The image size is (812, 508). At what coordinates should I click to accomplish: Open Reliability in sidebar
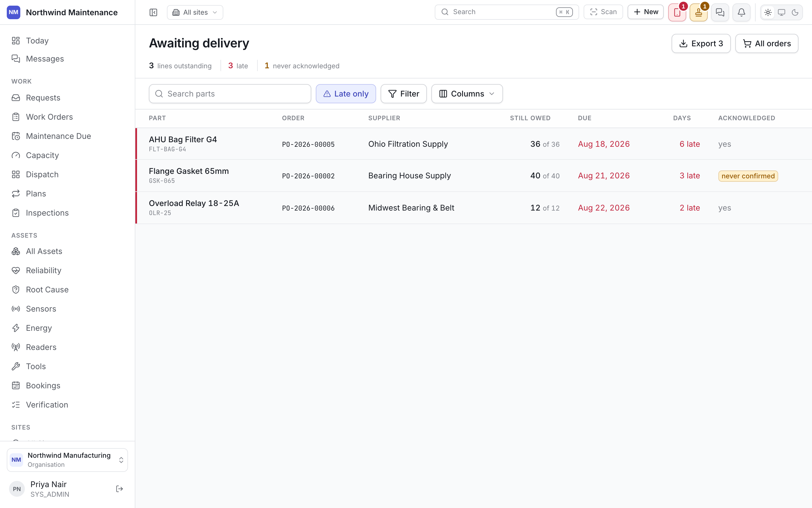tap(67, 270)
